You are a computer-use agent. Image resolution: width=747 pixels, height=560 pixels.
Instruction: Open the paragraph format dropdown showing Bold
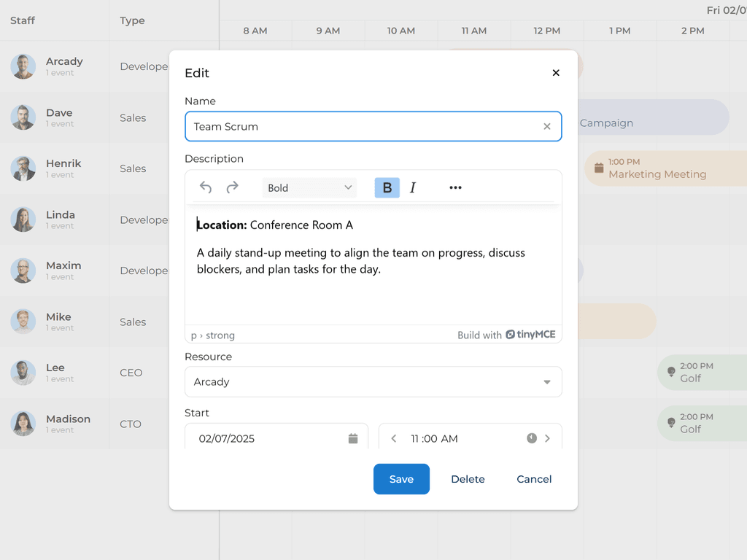309,187
